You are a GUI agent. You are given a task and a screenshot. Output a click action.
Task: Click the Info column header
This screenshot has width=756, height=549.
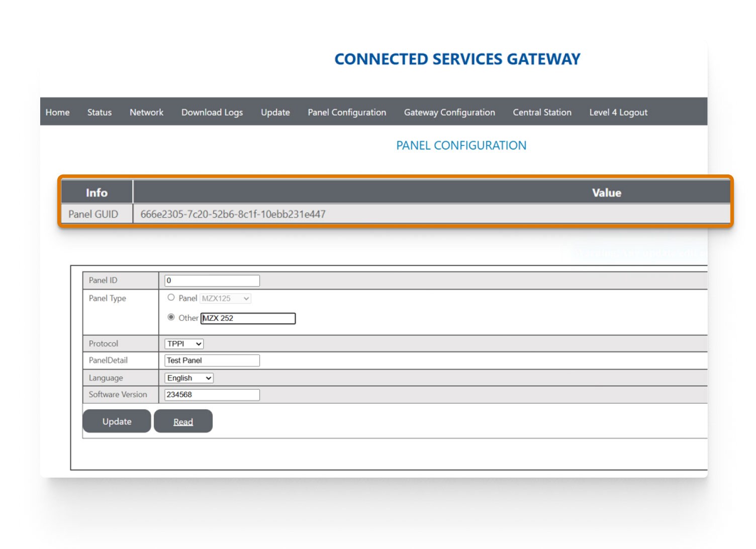97,193
